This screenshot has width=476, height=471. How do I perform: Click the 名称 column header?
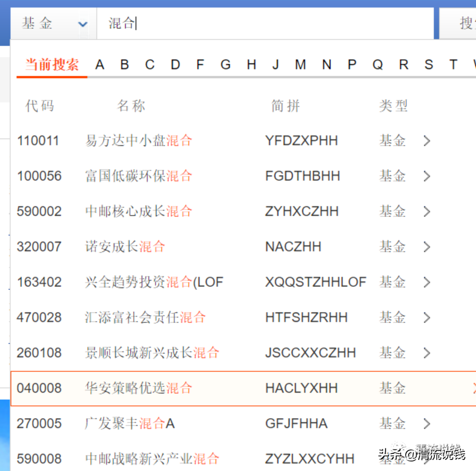coord(131,106)
